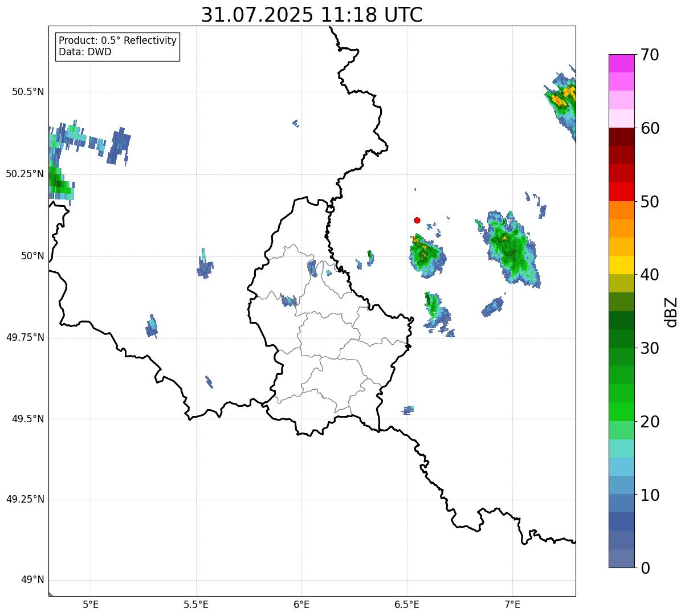Click the colorbar tick label '60'

[650, 128]
